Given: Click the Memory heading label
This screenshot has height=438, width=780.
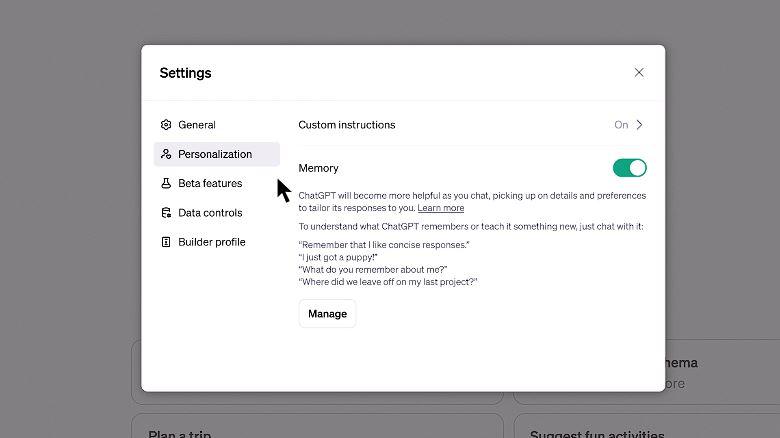Looking at the screenshot, I should (318, 168).
